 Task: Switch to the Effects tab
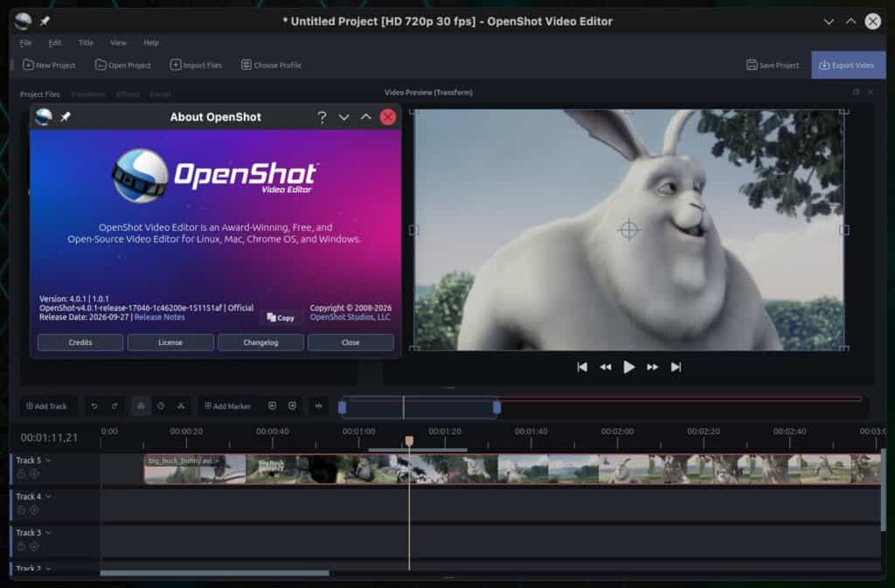(128, 94)
